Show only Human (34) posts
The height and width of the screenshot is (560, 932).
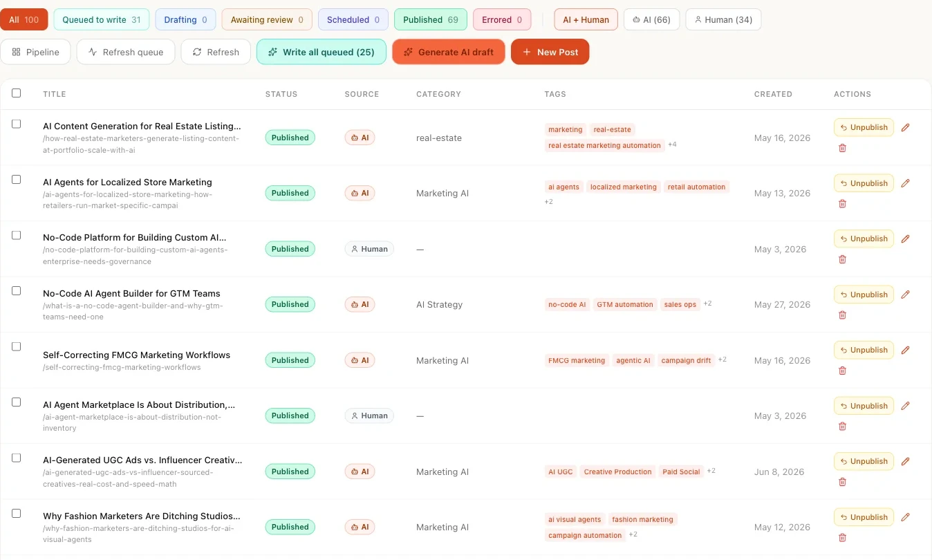723,19
